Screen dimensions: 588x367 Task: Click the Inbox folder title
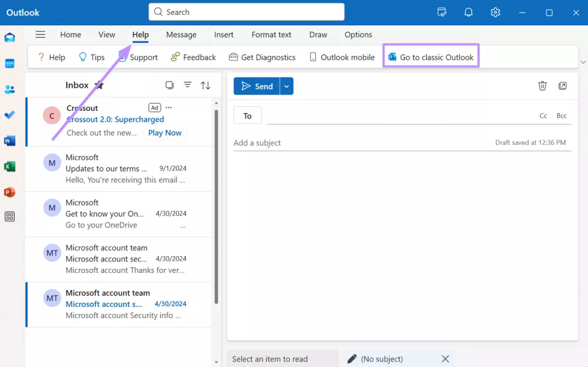(x=77, y=85)
